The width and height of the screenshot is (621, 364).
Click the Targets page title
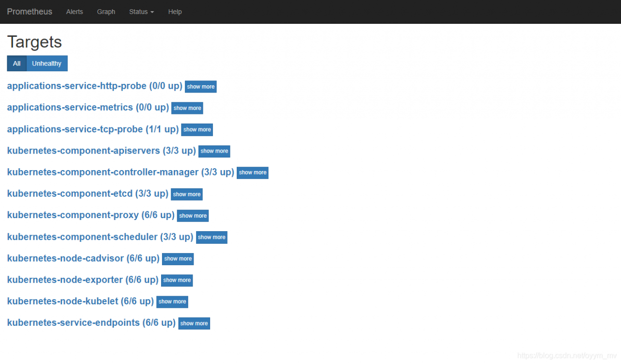tap(34, 42)
